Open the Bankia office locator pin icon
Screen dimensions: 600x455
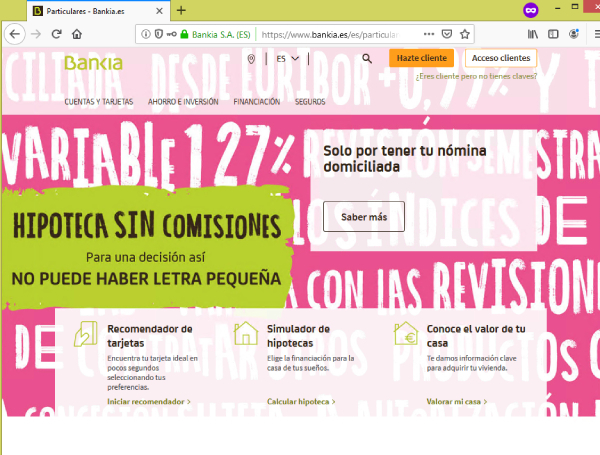pos(250,59)
